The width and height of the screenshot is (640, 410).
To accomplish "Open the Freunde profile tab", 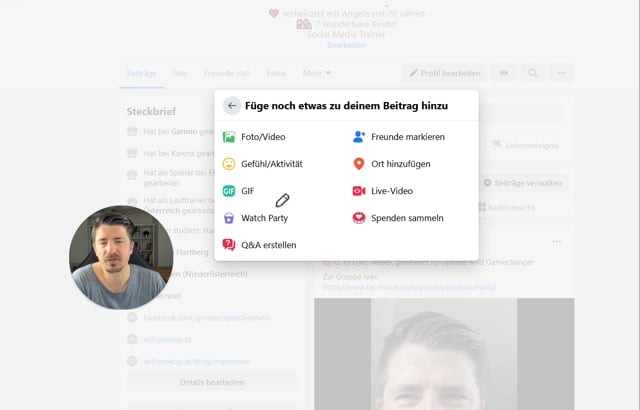I will (x=227, y=73).
